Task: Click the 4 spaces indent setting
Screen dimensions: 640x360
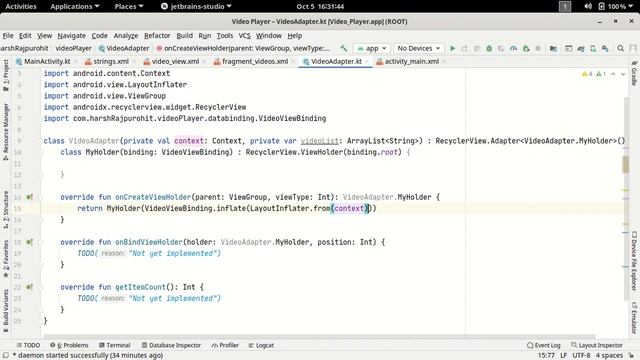Action: tap(609, 356)
